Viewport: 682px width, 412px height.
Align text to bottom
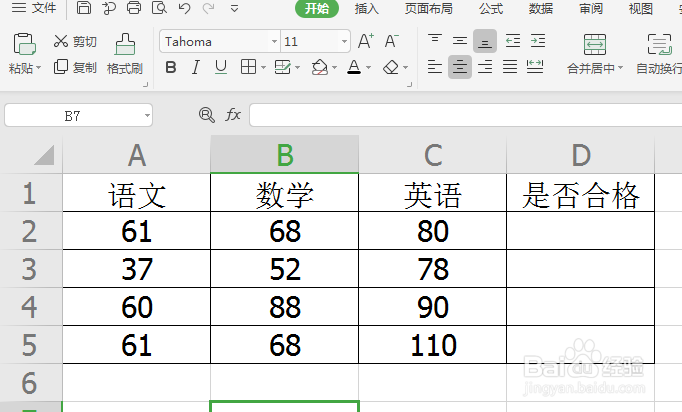pyautogui.click(x=485, y=41)
